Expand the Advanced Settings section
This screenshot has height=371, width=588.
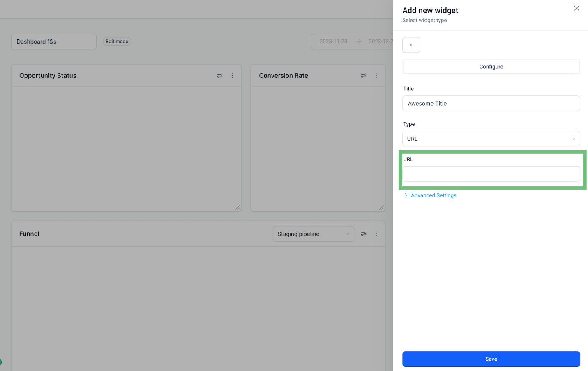430,195
